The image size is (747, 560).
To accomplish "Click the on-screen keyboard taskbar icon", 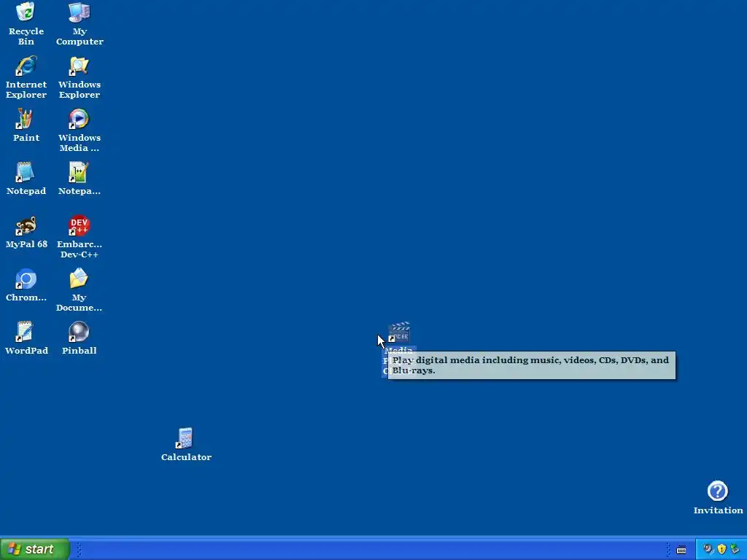I will 681,550.
